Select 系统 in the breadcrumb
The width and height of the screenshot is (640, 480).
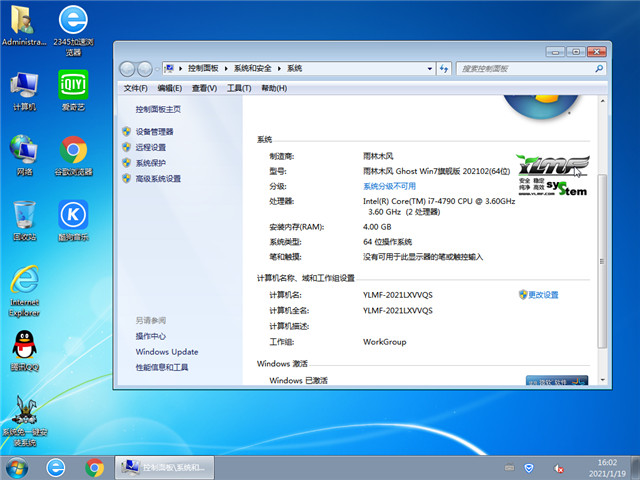pyautogui.click(x=294, y=69)
